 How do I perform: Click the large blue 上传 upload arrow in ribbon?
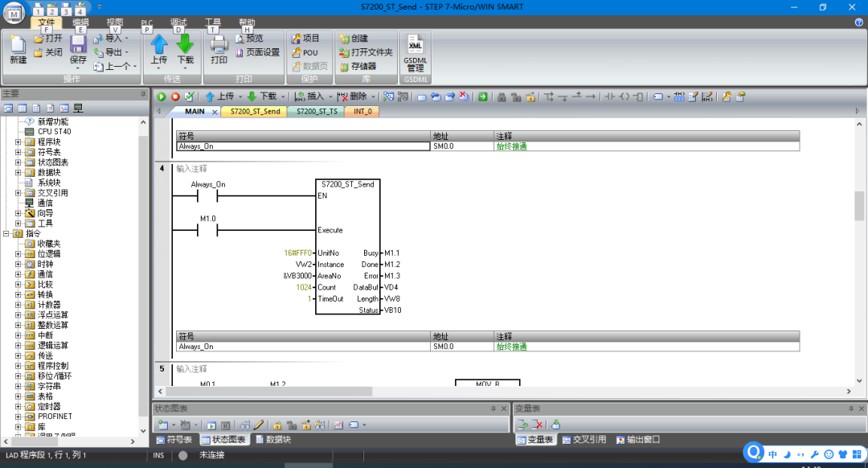coord(159,45)
